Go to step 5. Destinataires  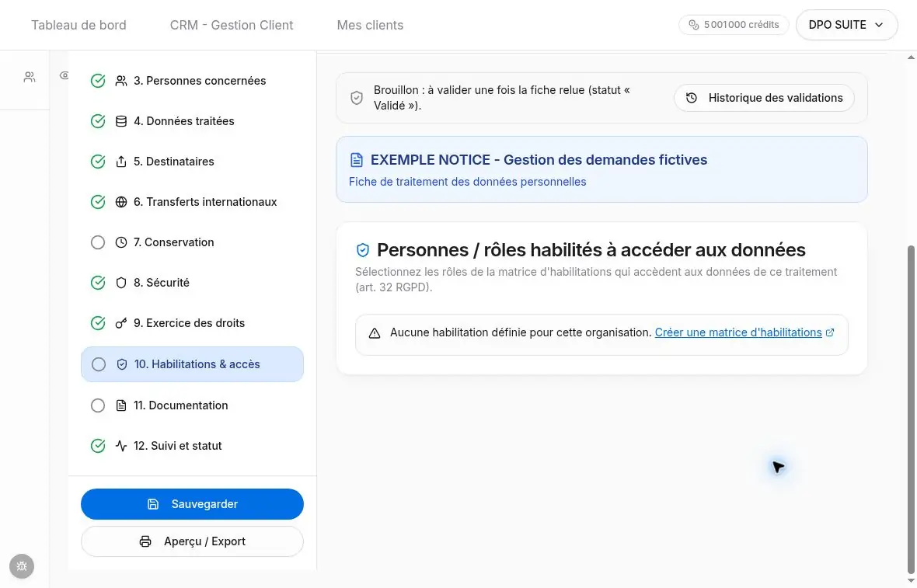point(192,162)
